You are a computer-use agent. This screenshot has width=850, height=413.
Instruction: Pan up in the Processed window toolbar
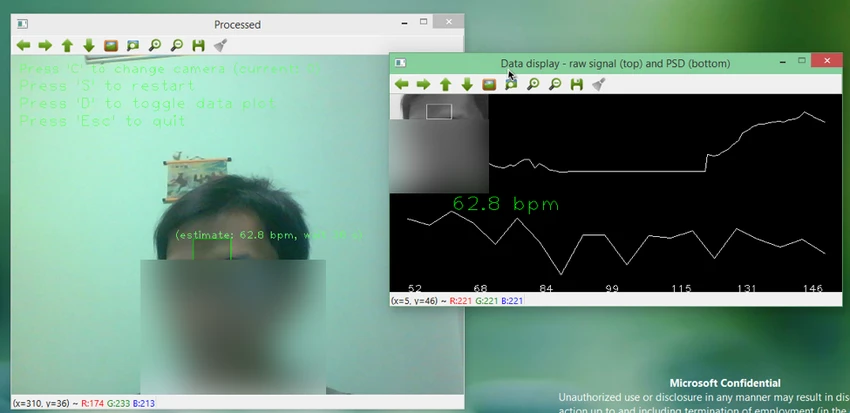tap(67, 46)
